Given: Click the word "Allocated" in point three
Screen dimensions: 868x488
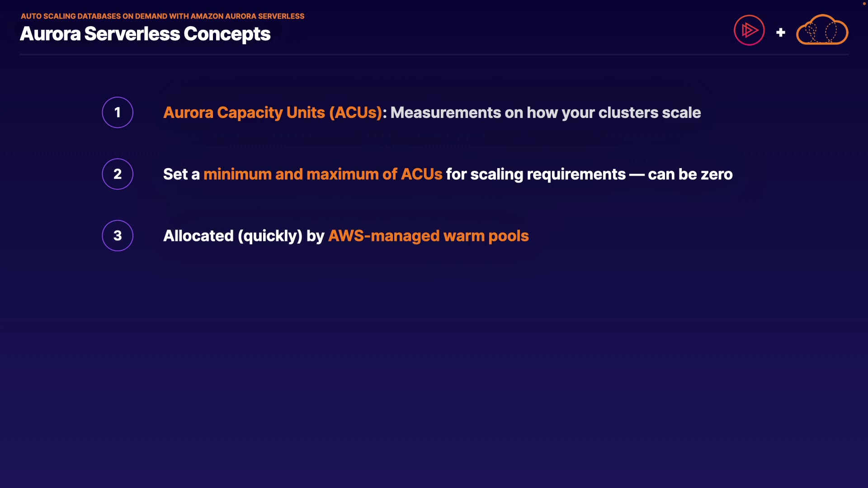Looking at the screenshot, I should [198, 236].
